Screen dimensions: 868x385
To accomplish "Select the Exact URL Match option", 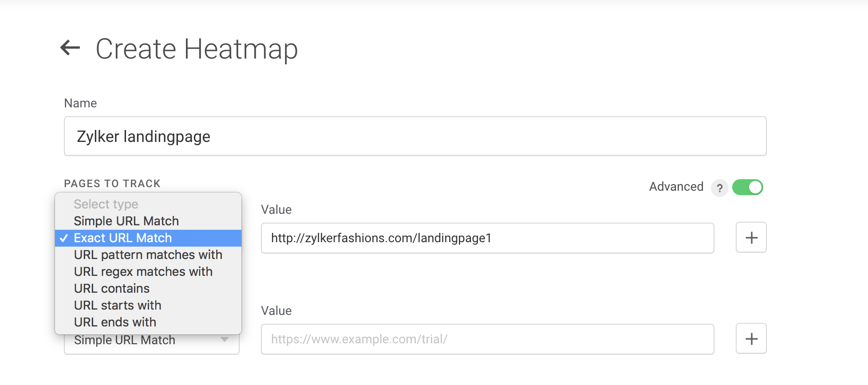I will pos(122,238).
